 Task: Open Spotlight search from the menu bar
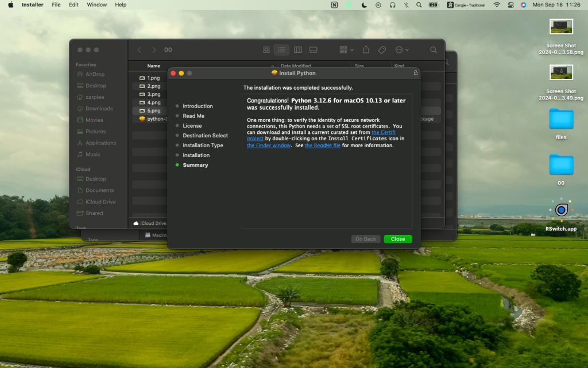pyautogui.click(x=419, y=5)
